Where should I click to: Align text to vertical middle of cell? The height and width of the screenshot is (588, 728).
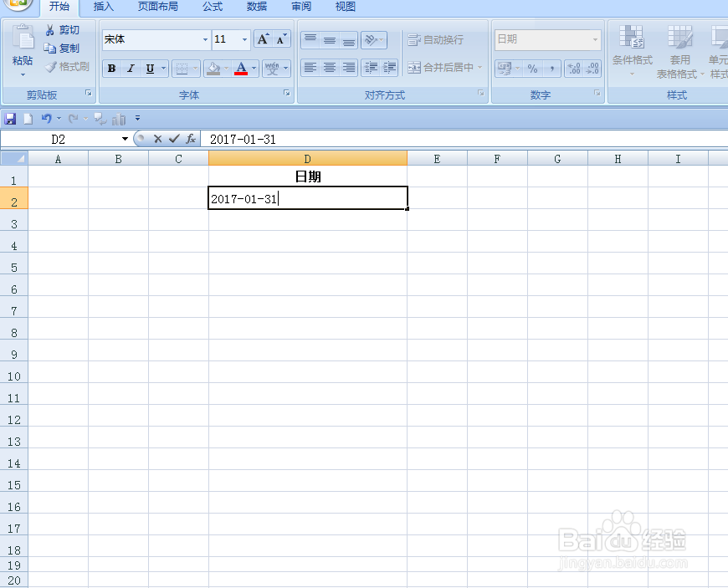(x=330, y=40)
